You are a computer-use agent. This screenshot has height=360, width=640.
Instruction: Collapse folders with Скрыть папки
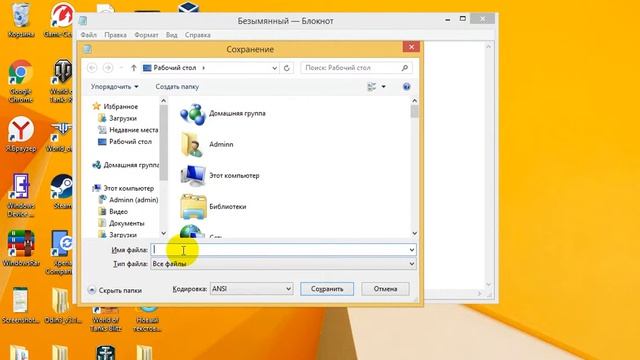tap(115, 291)
